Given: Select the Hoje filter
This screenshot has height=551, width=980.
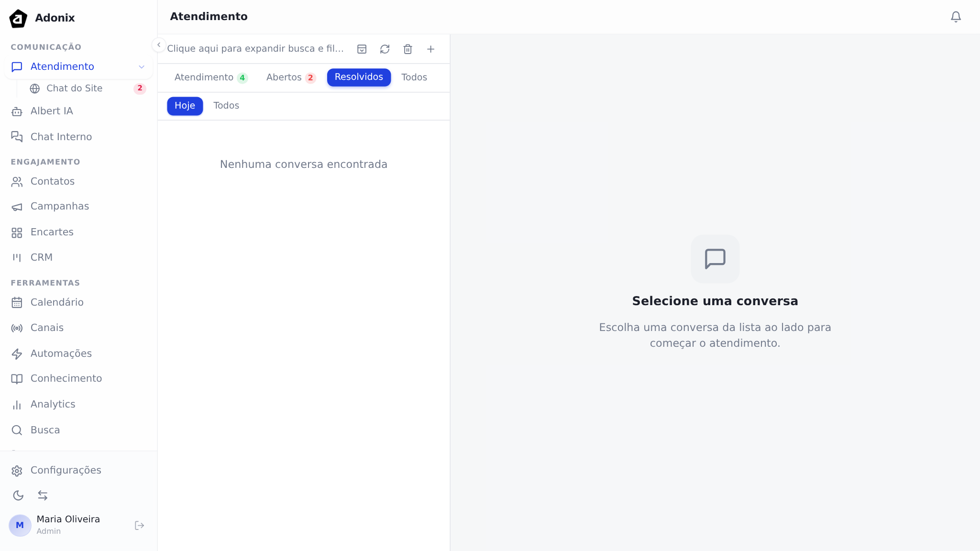Looking at the screenshot, I should point(185,106).
